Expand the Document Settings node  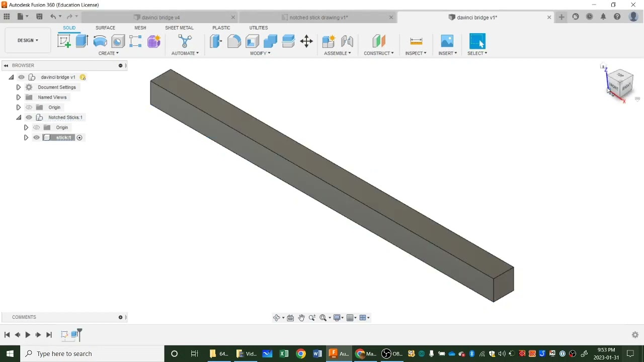(19, 87)
